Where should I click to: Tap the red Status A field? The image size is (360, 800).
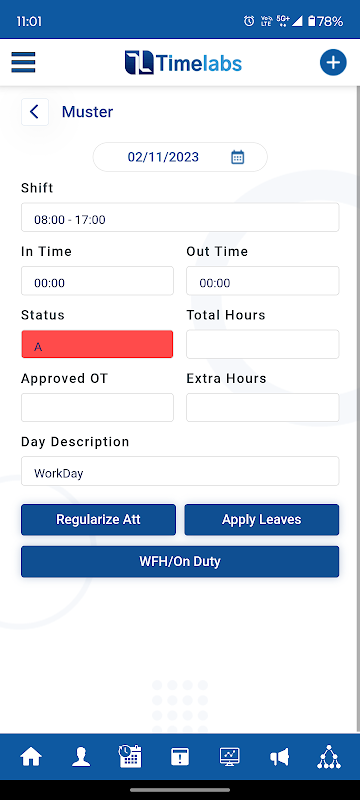pos(97,344)
